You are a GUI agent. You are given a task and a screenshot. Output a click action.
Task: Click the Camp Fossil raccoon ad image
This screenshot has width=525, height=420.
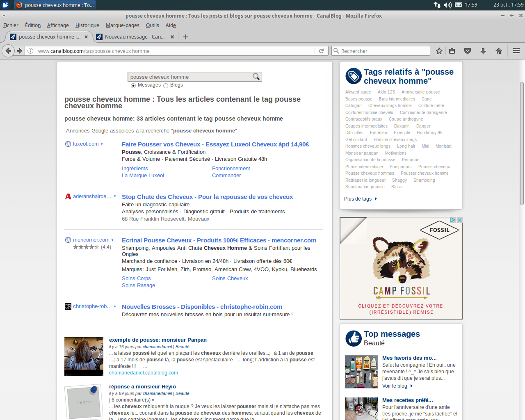point(401,268)
